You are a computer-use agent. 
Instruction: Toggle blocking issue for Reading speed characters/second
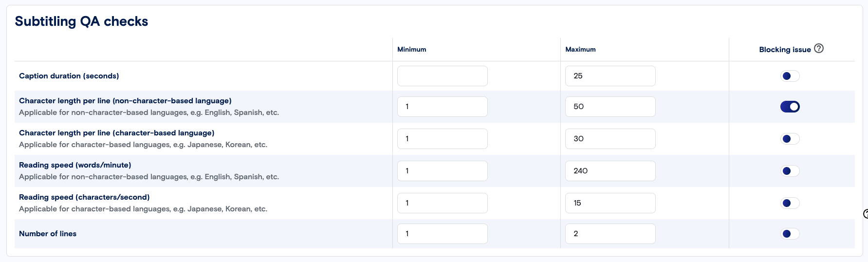(790, 203)
